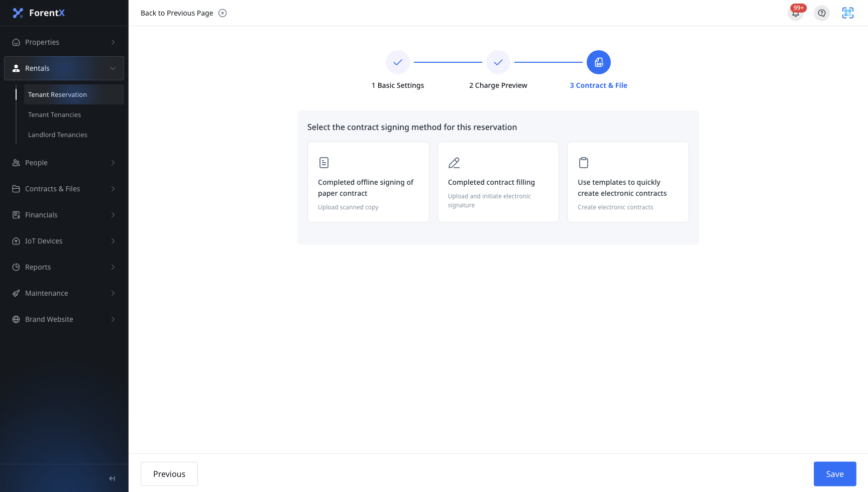Click the Save button

835,474
